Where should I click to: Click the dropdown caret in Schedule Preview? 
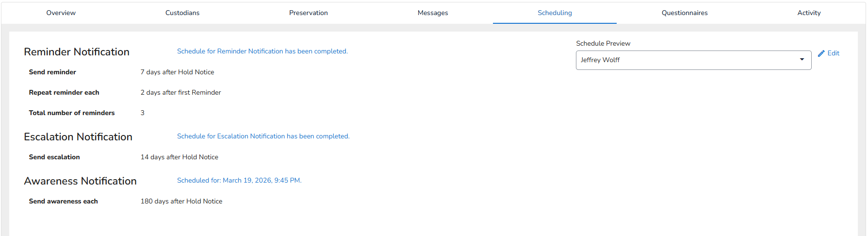pyautogui.click(x=802, y=60)
